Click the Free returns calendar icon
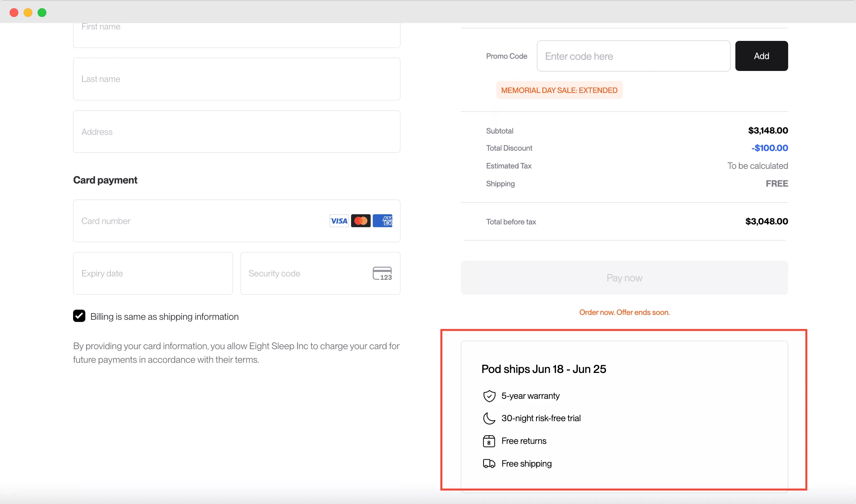 click(x=489, y=441)
